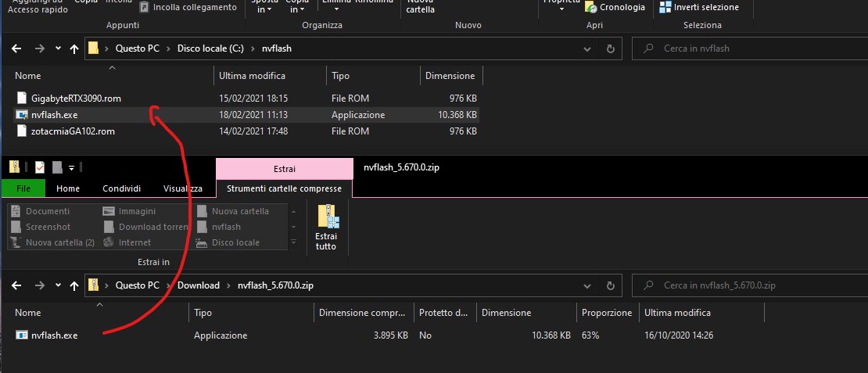This screenshot has height=373, width=868.
Task: Click Disco locale (C:) breadcrumb
Action: click(210, 48)
